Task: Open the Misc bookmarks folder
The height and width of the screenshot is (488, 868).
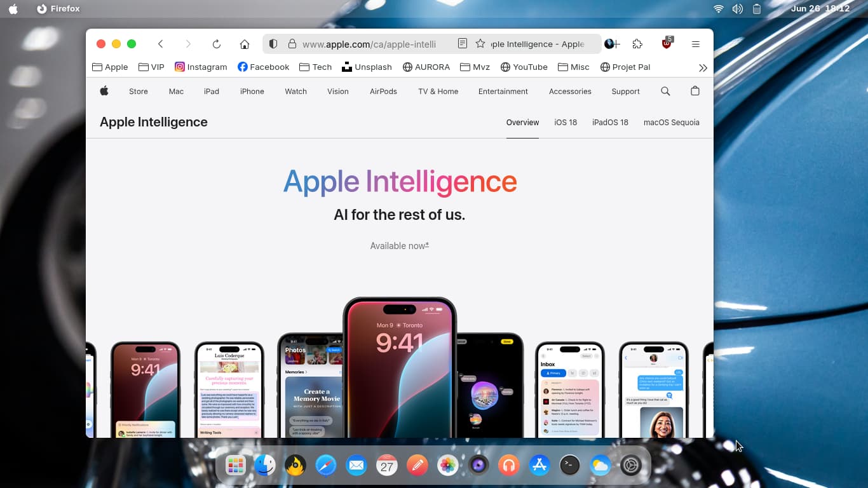Action: point(573,67)
